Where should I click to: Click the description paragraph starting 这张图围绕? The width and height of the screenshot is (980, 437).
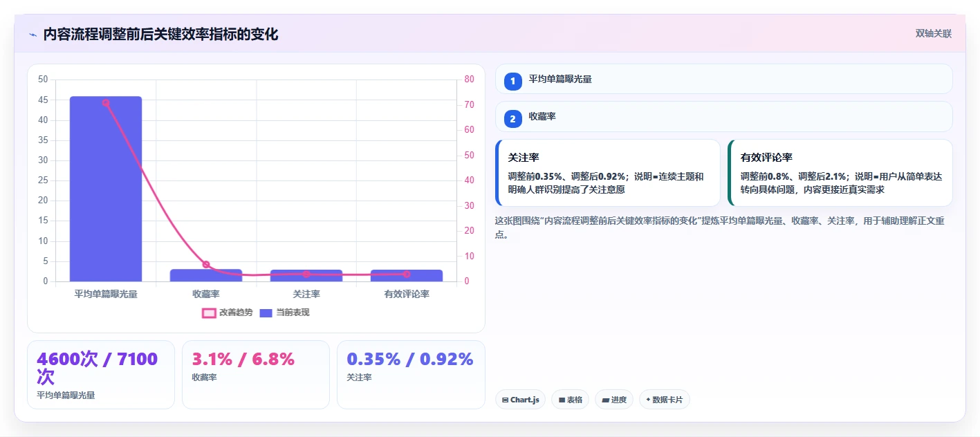click(720, 227)
